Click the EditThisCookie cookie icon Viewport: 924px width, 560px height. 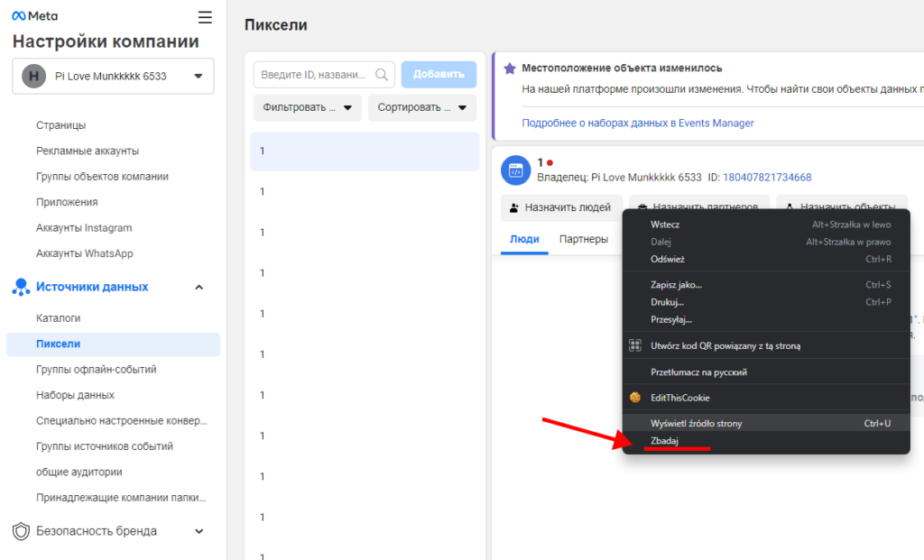click(x=635, y=398)
